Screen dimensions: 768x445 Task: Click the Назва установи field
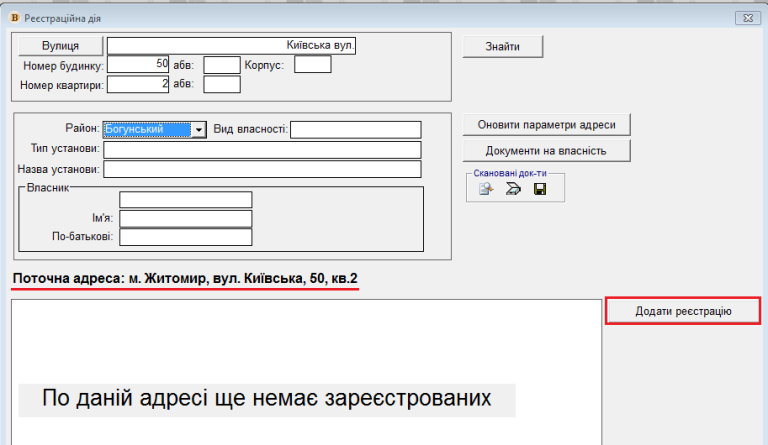click(x=262, y=169)
